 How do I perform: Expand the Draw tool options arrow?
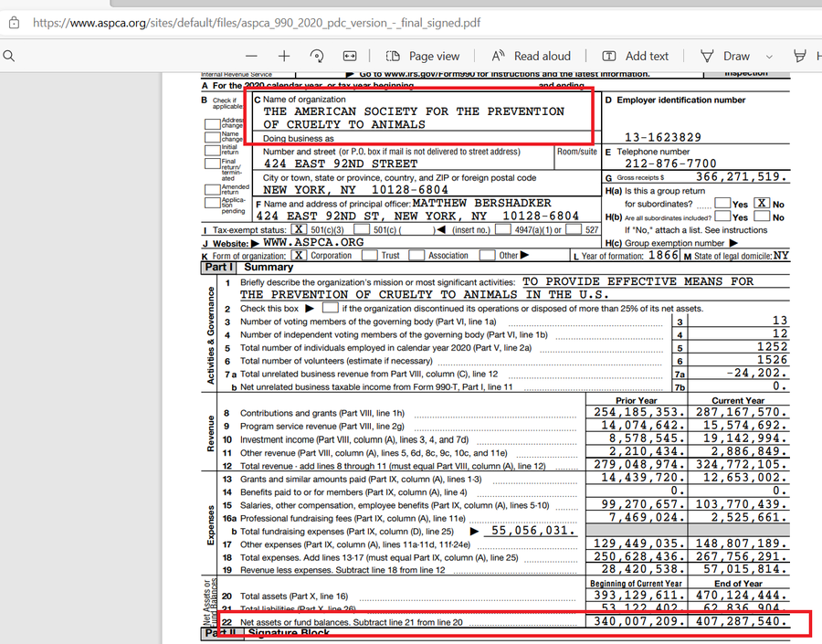pyautogui.click(x=769, y=57)
